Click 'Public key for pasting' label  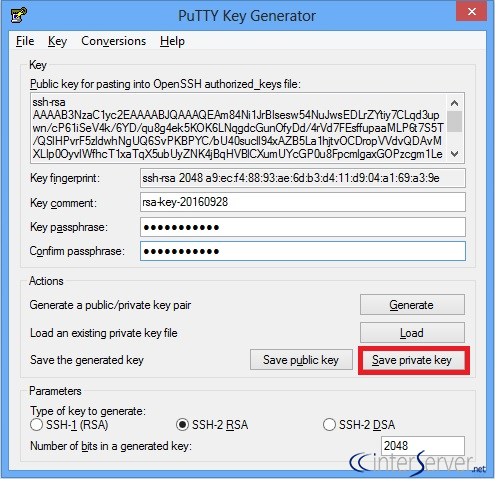tap(165, 84)
